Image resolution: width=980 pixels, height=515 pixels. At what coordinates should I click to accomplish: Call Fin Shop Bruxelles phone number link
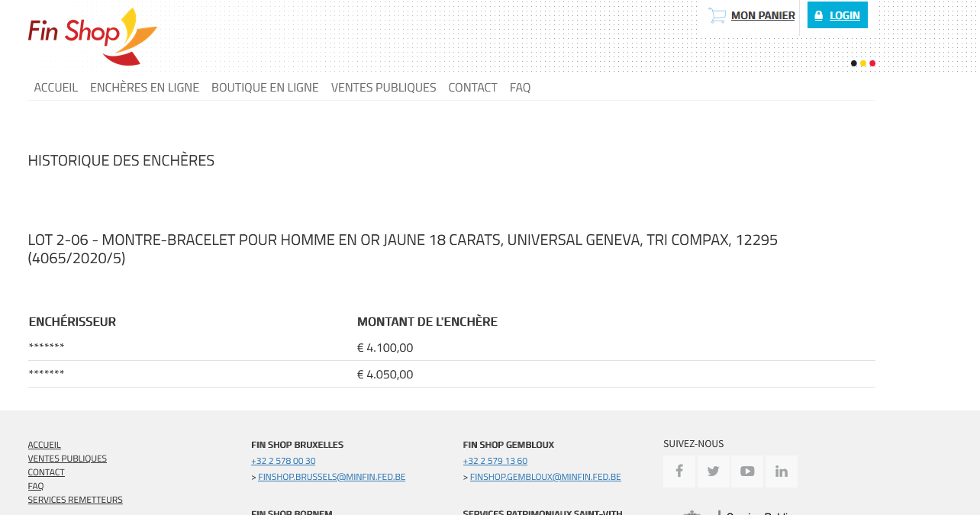pos(283,461)
